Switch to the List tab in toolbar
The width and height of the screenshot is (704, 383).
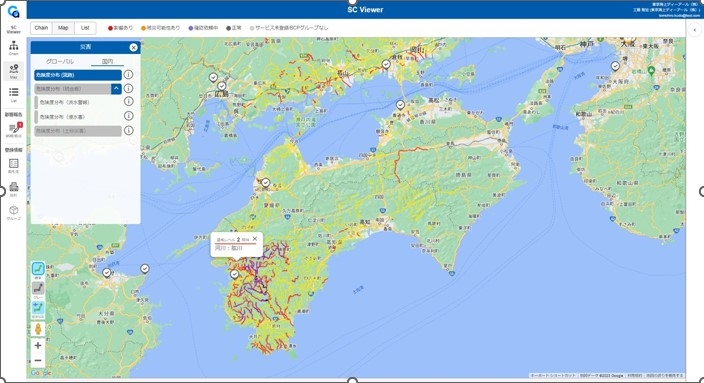(85, 28)
